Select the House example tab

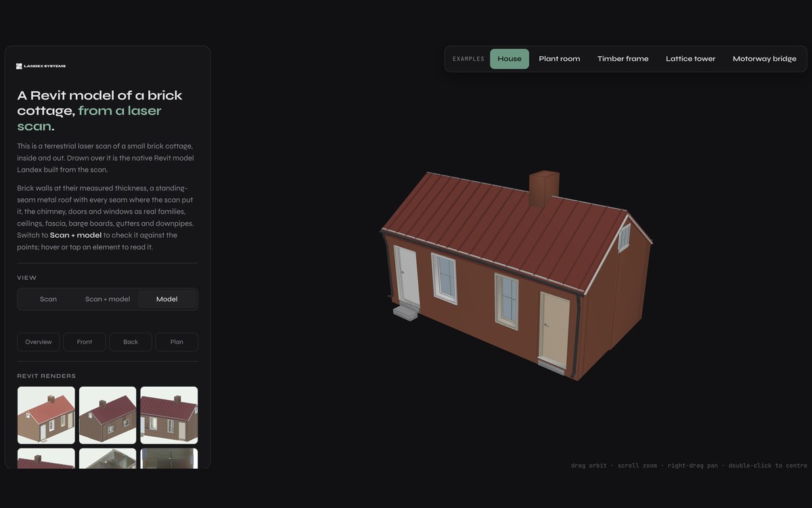pyautogui.click(x=510, y=59)
